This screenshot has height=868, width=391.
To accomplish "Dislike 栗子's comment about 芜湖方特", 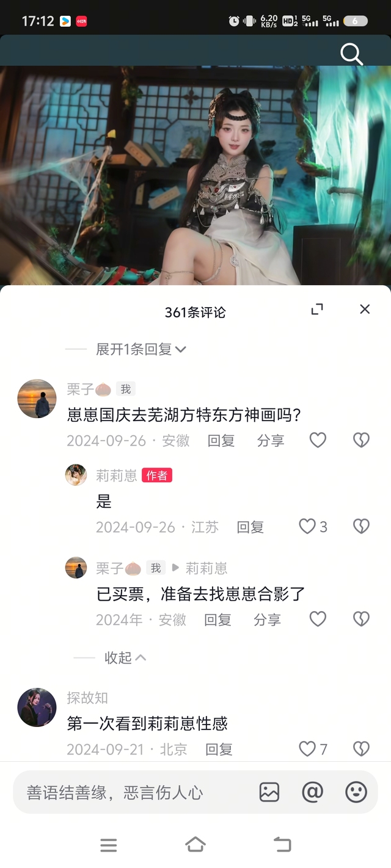I will (x=362, y=440).
